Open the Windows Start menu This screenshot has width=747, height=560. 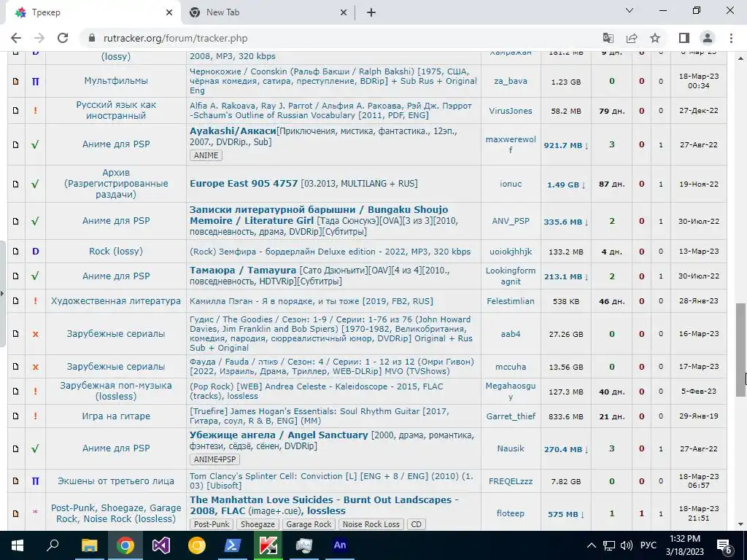click(18, 545)
